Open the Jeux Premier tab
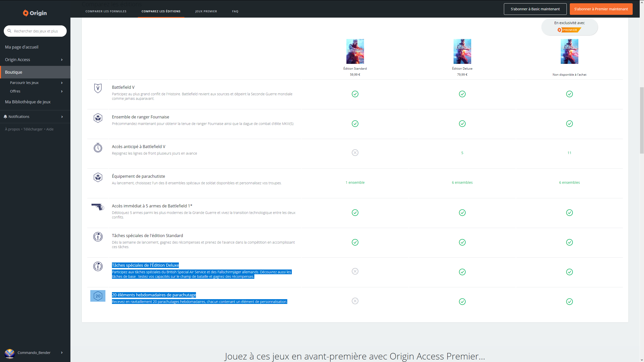Screen dimensions: 644x362 206,11
